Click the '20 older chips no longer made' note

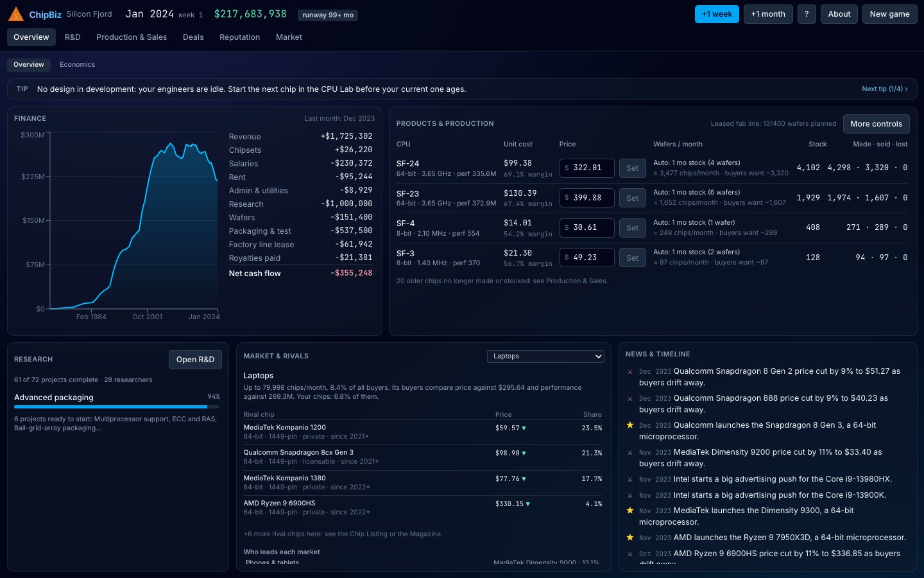(x=502, y=281)
